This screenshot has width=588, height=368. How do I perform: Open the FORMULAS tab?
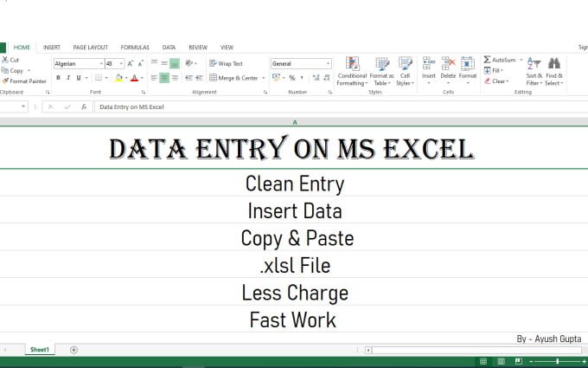coord(135,48)
